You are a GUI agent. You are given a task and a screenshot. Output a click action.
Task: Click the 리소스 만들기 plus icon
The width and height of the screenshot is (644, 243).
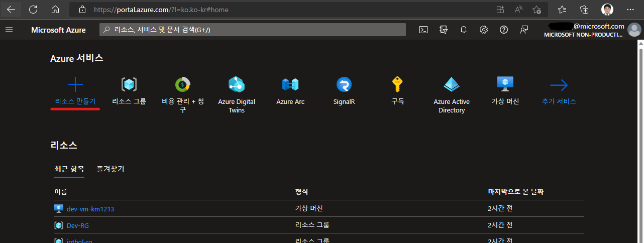pyautogui.click(x=75, y=85)
